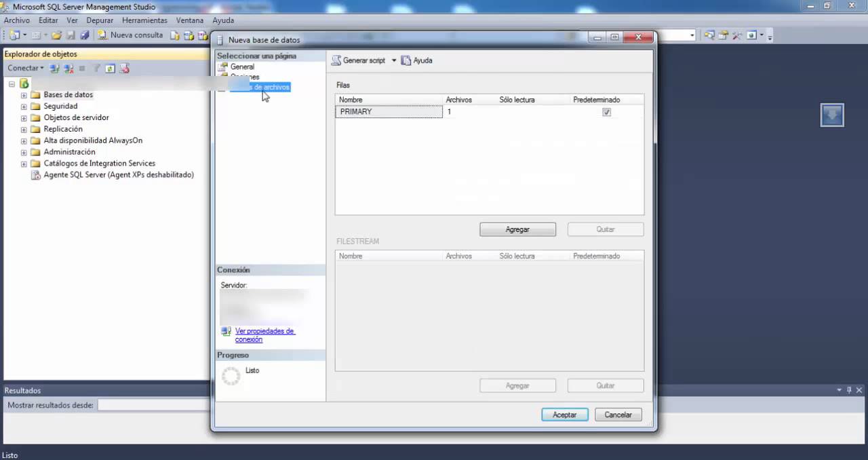Select the PRIMARY name cell
Viewport: 868px width, 460px height.
tap(389, 112)
